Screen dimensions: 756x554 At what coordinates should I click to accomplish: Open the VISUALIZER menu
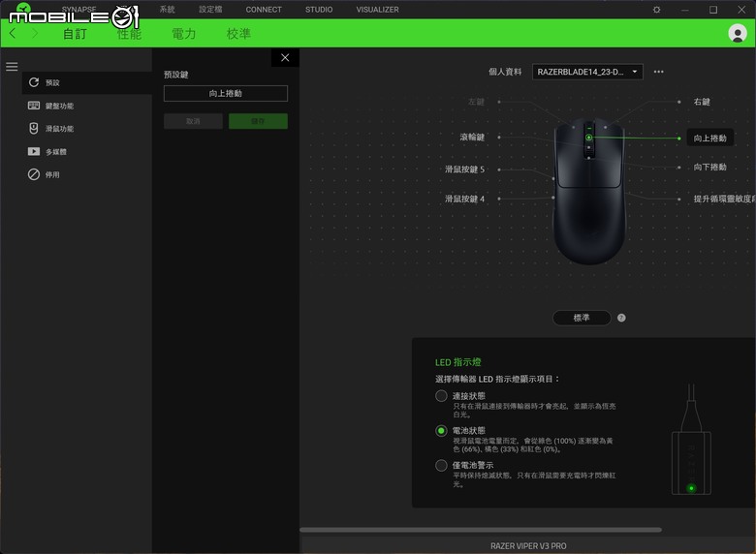pos(378,10)
